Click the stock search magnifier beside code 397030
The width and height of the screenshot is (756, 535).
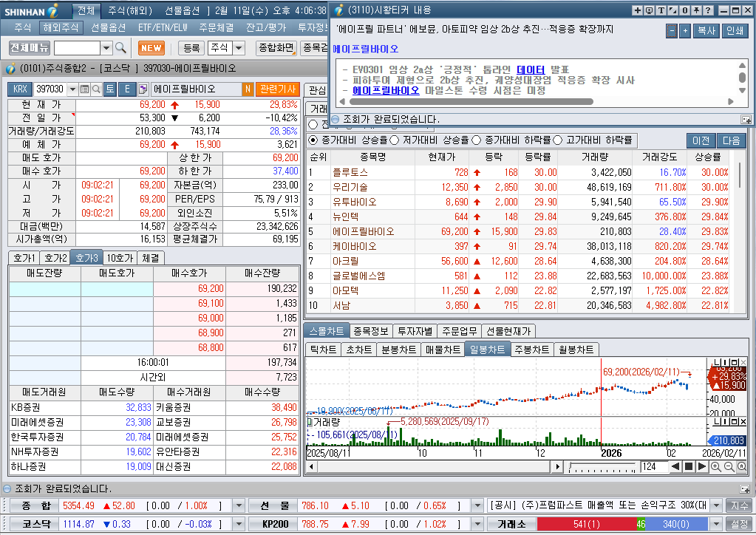tap(96, 89)
